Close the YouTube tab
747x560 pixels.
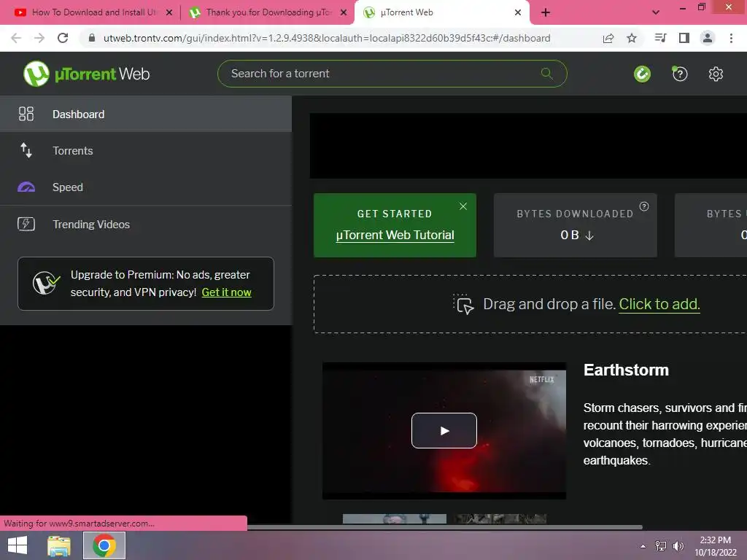[169, 12]
